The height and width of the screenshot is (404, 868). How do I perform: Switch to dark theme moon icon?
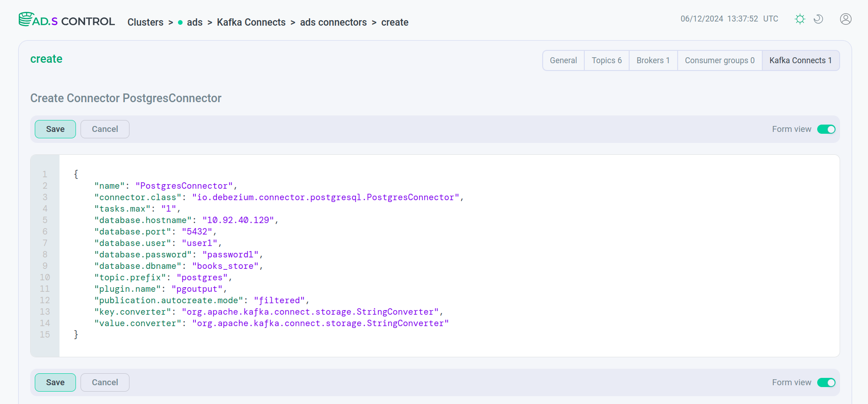818,19
